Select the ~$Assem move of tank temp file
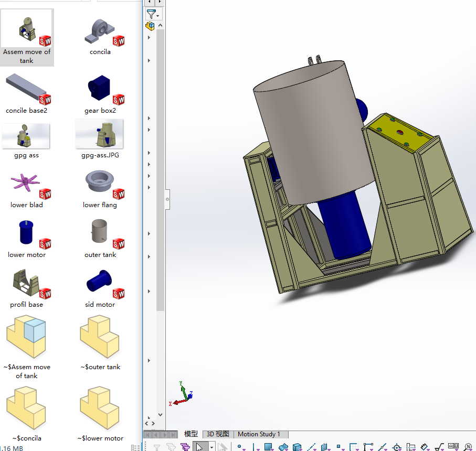The width and height of the screenshot is (476, 451). pyautogui.click(x=27, y=347)
